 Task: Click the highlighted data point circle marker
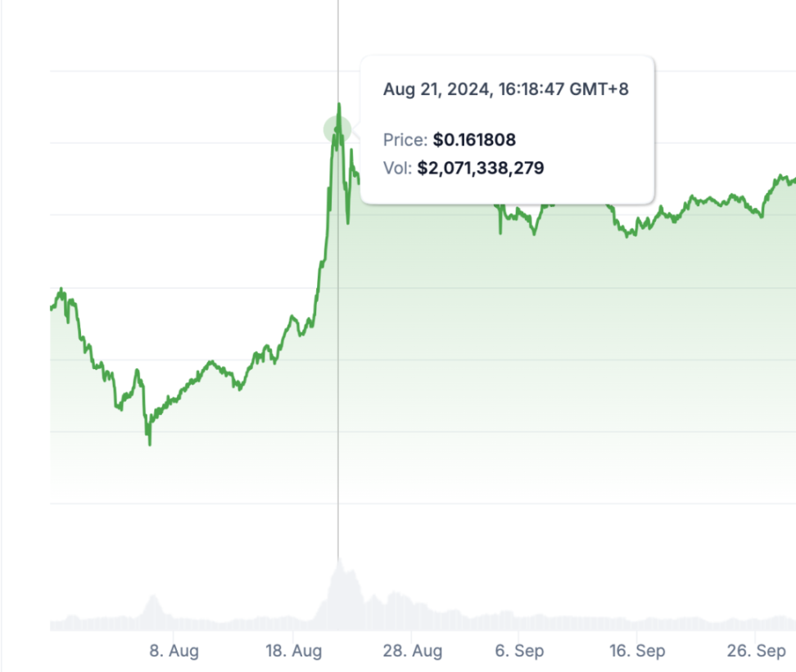[x=337, y=129]
